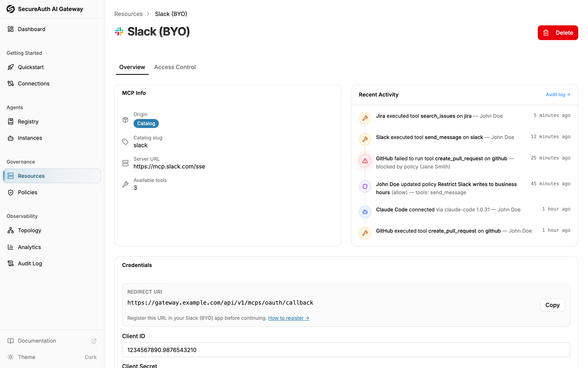Click the server URL https://mcp.slack.com/sse
Image resolution: width=588 pixels, height=368 pixels.
[x=169, y=166]
